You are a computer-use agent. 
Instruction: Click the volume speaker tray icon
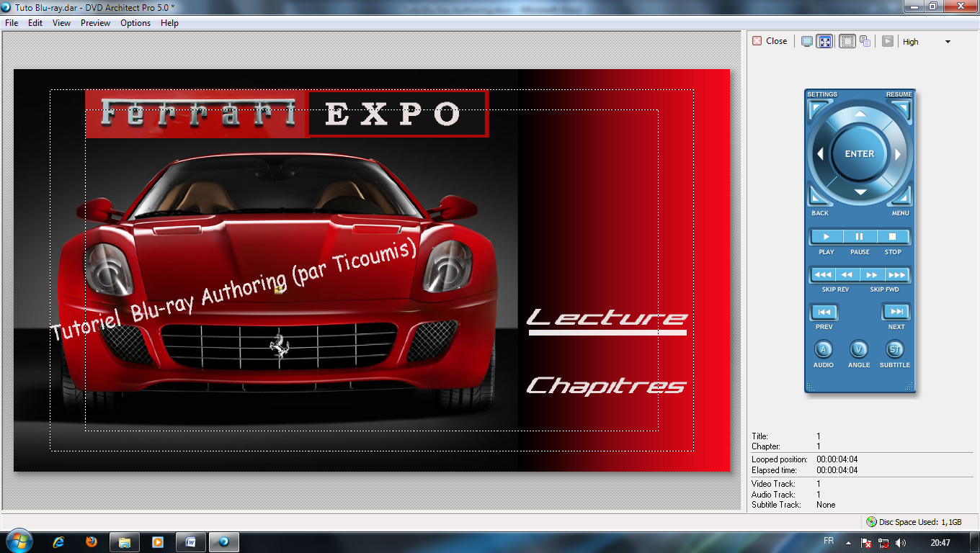901,543
